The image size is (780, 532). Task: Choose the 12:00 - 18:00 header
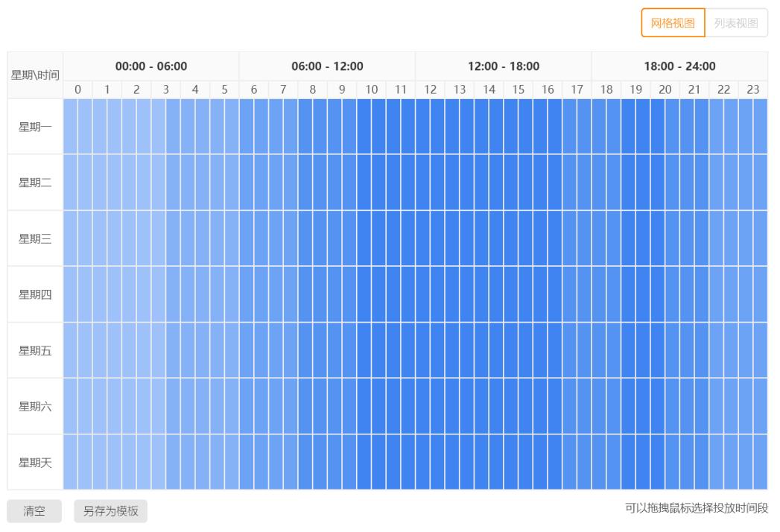[x=504, y=66]
